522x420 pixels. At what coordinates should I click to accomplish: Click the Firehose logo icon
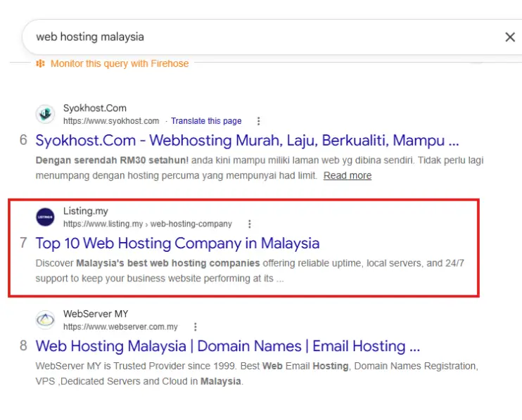tap(40, 63)
